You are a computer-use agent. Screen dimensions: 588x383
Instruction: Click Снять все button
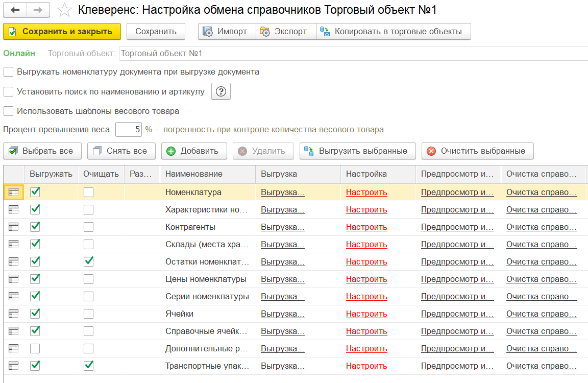(121, 151)
